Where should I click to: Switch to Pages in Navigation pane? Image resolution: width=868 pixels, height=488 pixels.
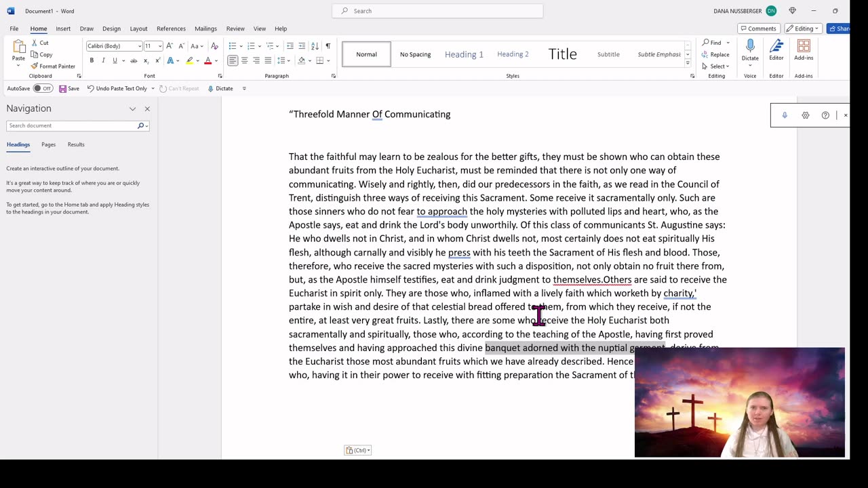48,144
